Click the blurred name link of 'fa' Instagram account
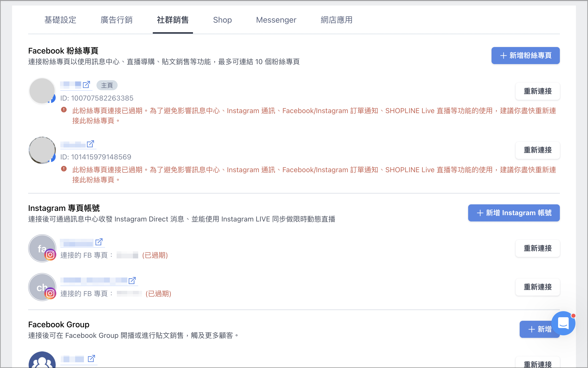This screenshot has width=588, height=368. tap(77, 243)
